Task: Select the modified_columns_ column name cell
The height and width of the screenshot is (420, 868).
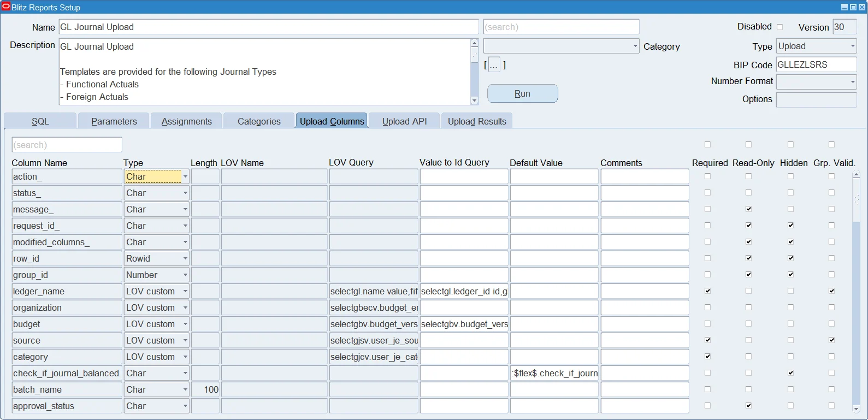Action: point(67,242)
